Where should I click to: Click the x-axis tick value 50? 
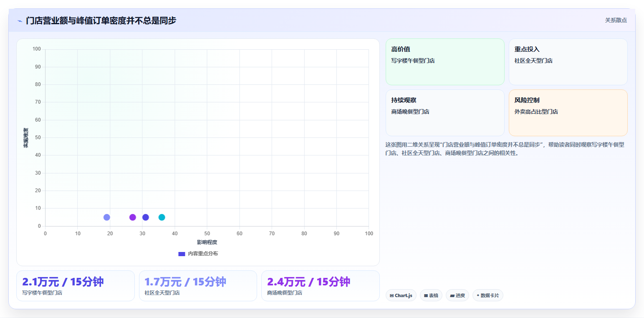click(207, 234)
